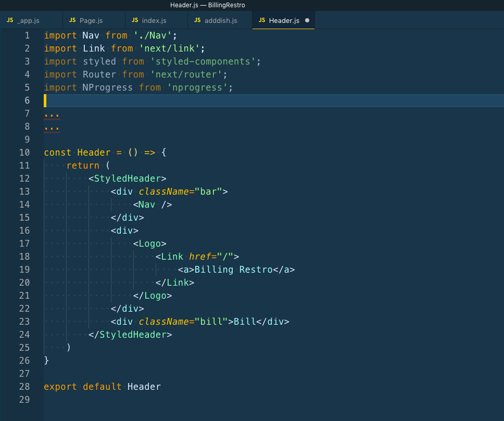The height and width of the screenshot is (421, 504).
Task: Click error ellipsis on line 7
Action: click(x=52, y=114)
